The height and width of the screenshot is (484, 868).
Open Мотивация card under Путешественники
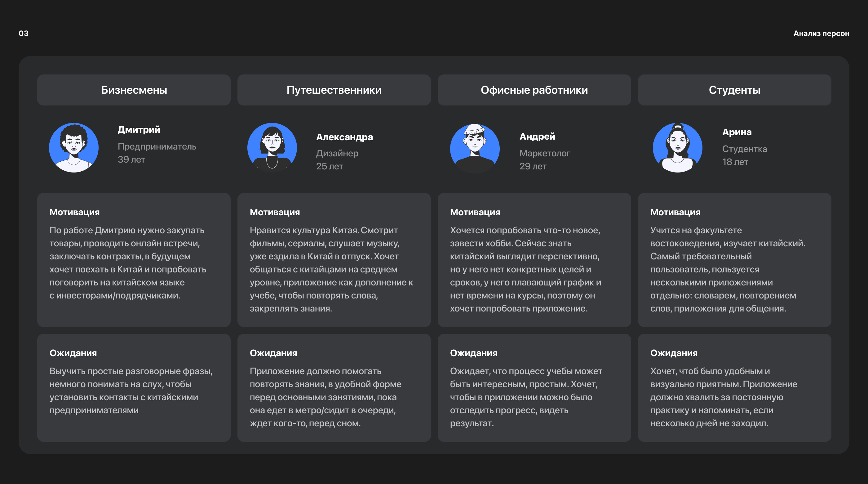click(x=334, y=260)
